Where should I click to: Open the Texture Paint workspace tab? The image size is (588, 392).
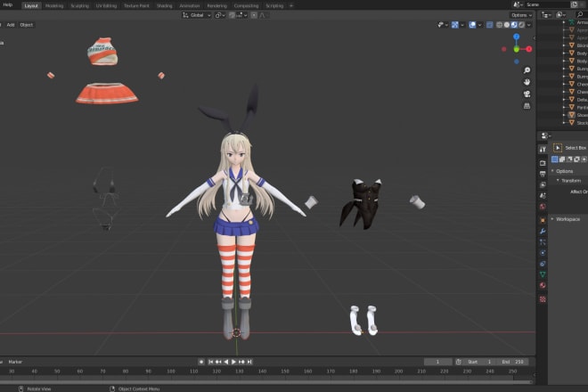click(136, 5)
